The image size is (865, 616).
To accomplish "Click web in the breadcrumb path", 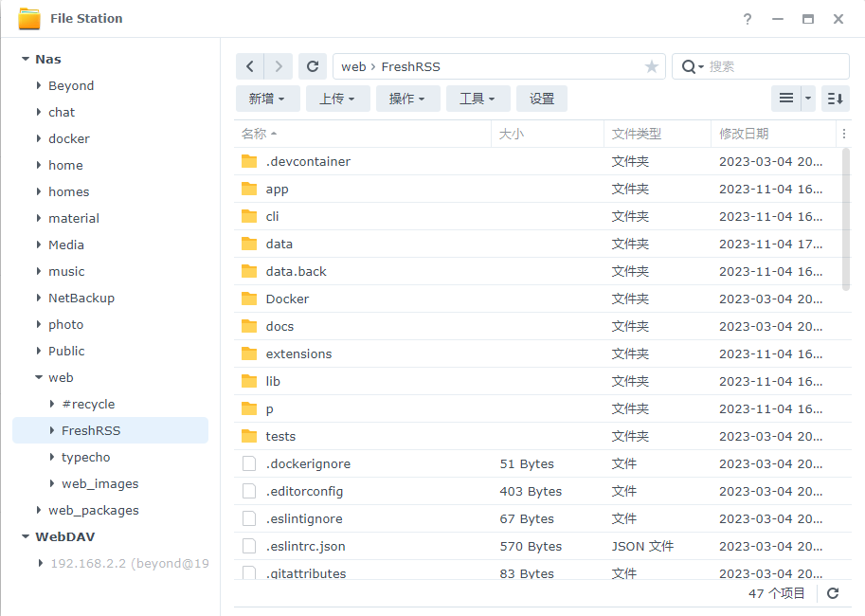I will tap(353, 66).
